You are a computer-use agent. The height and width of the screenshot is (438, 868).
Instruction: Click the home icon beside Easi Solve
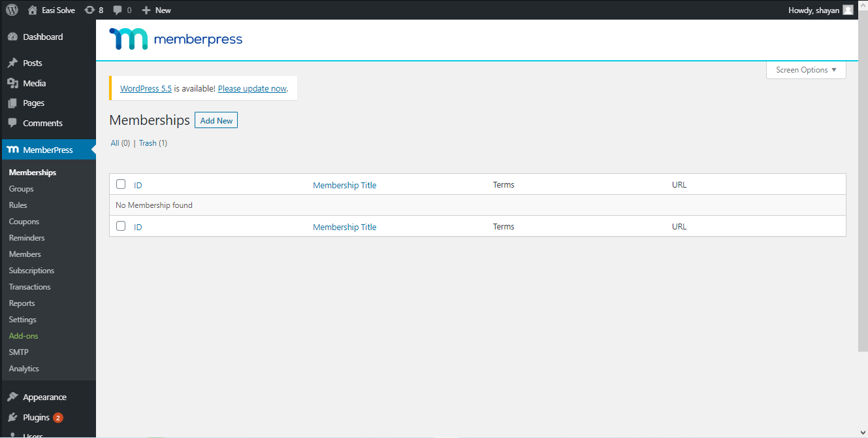[x=33, y=10]
